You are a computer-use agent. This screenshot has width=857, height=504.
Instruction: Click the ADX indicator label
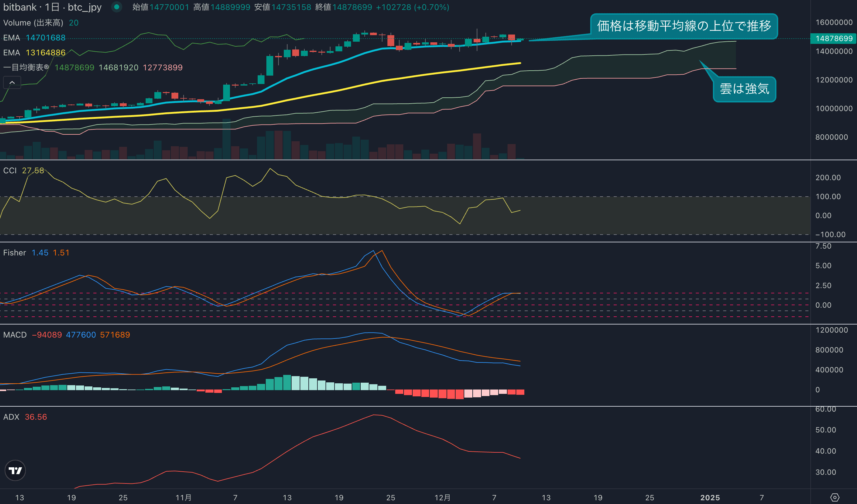11,417
